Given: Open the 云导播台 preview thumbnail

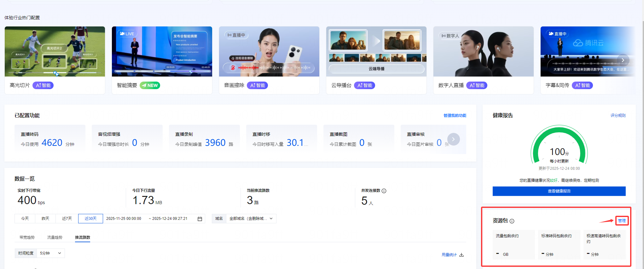Looking at the screenshot, I should pos(376,51).
